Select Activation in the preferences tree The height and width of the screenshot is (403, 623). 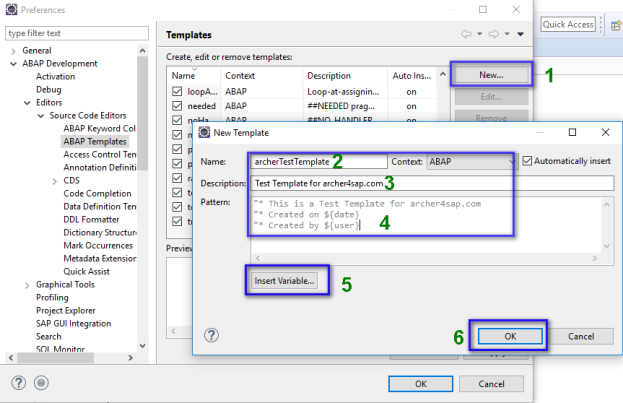coord(55,76)
